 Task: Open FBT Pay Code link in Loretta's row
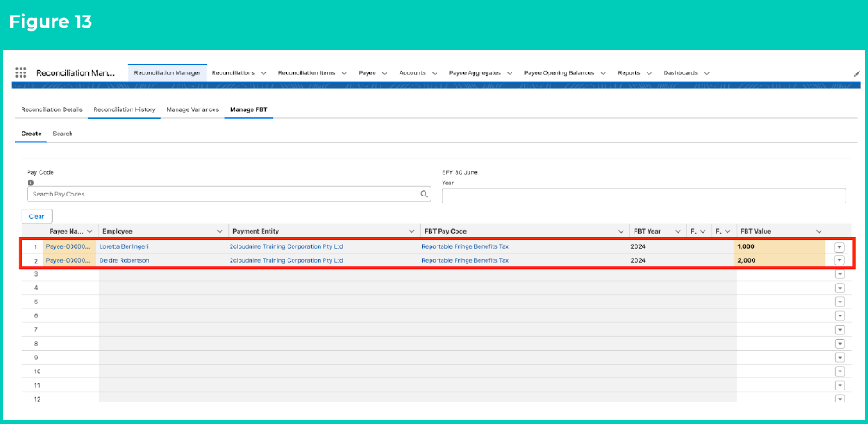click(x=465, y=246)
